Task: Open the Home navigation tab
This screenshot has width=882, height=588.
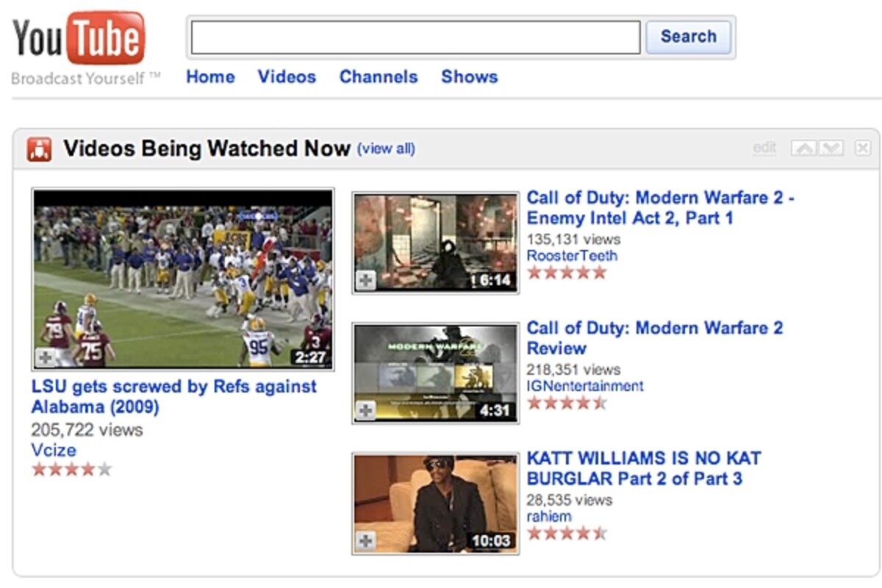Action: (x=210, y=77)
